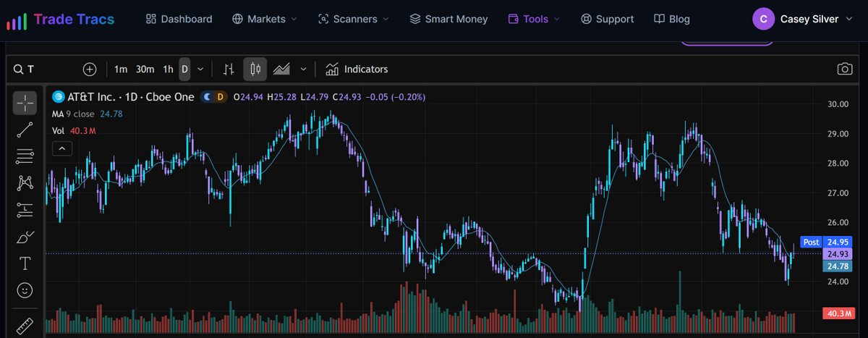The image size is (868, 338).
Task: Open the Indicators dialog
Action: tap(357, 69)
